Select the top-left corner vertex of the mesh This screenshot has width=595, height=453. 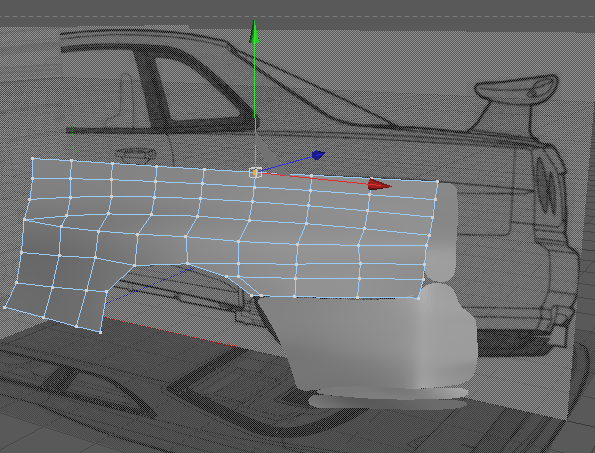click(33, 159)
